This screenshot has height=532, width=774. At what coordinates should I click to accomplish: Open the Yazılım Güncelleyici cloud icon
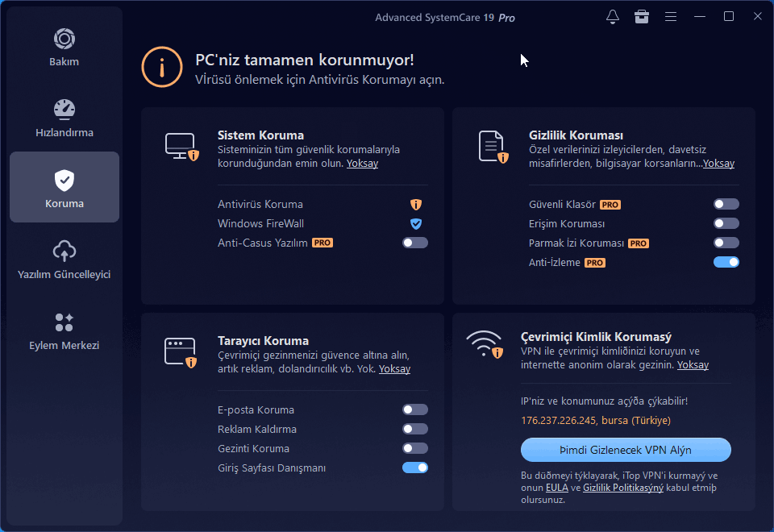(64, 251)
